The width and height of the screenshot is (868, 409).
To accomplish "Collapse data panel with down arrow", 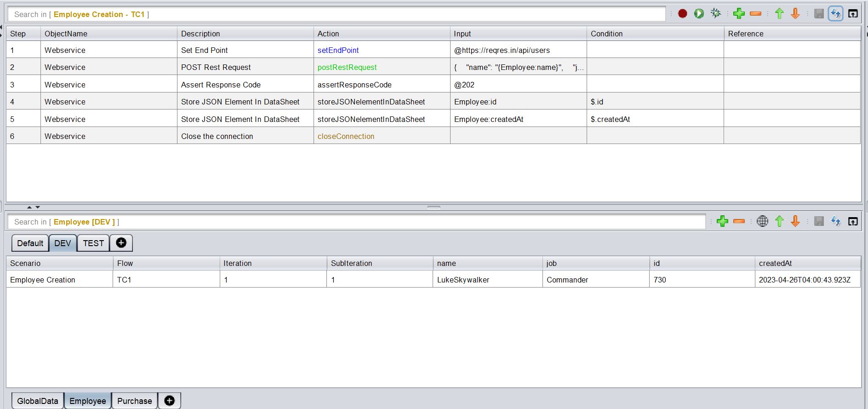I will point(38,207).
